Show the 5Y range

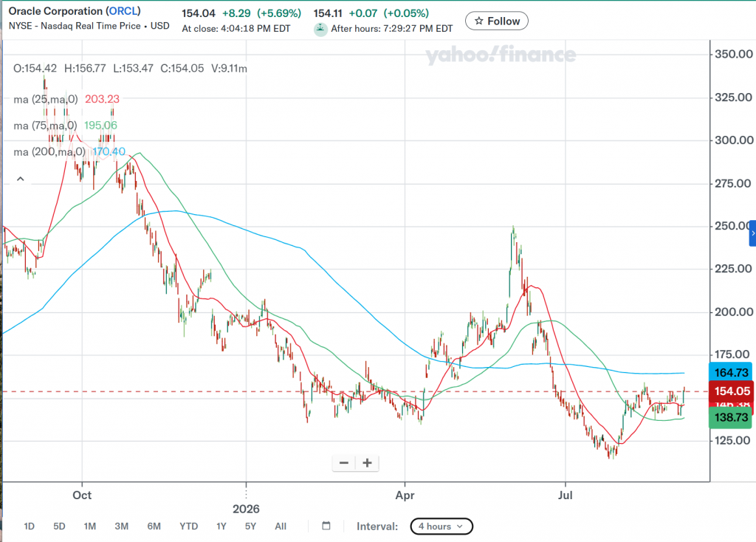250,526
